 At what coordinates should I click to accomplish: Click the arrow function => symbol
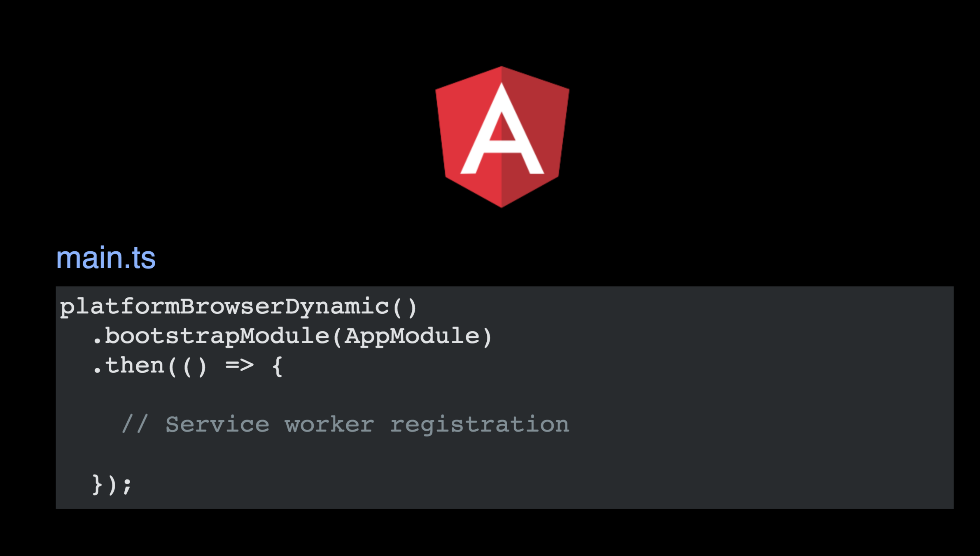point(240,366)
